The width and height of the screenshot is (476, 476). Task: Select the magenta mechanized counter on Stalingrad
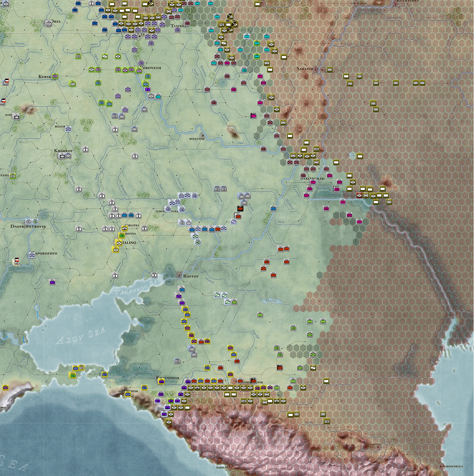coord(313,182)
